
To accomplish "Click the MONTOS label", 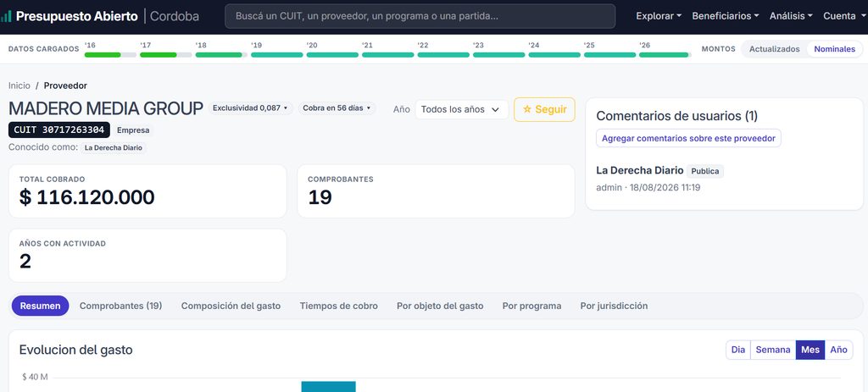I will click(x=719, y=48).
